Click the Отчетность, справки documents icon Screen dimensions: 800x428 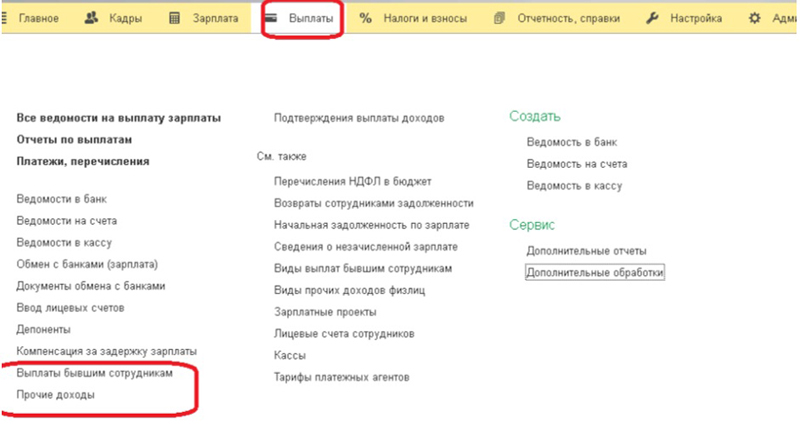(499, 18)
